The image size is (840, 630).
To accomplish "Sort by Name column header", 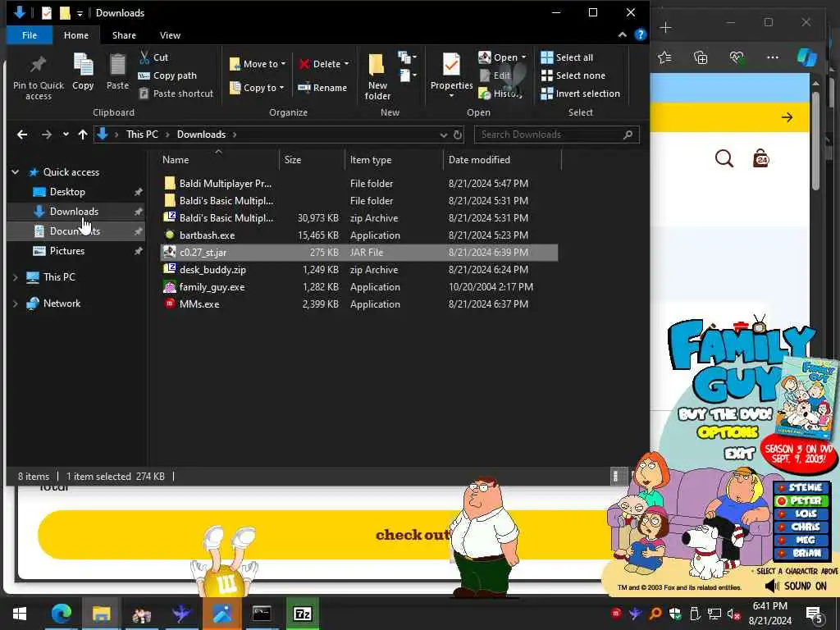I will click(218, 160).
